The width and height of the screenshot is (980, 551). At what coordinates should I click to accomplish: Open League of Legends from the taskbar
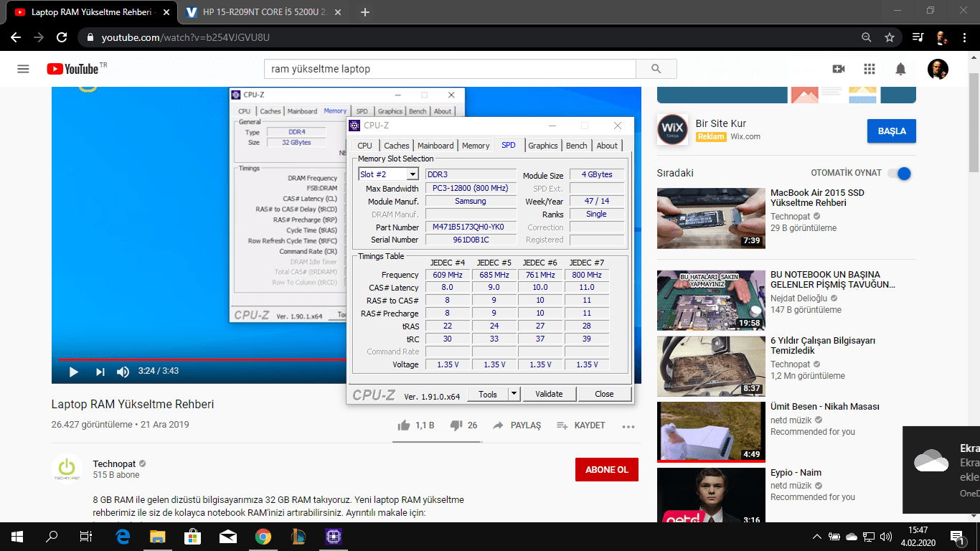298,536
